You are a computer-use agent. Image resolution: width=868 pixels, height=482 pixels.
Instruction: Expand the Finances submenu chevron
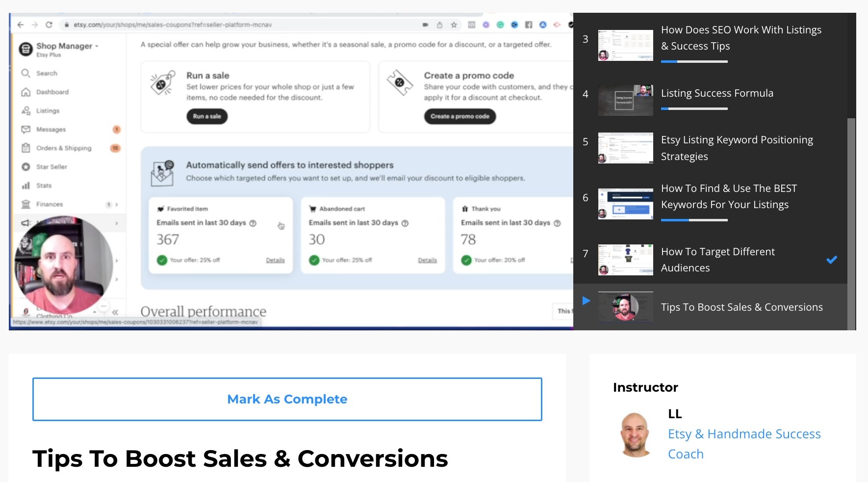coord(117,204)
